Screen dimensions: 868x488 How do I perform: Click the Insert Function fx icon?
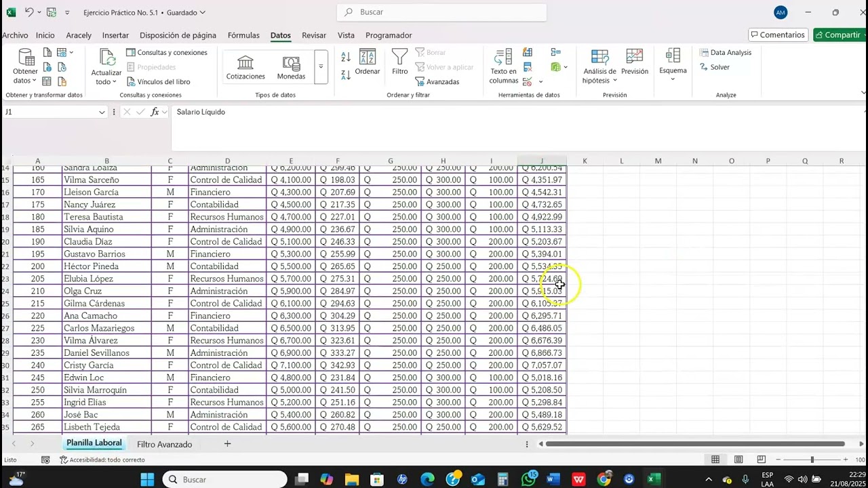coord(155,112)
